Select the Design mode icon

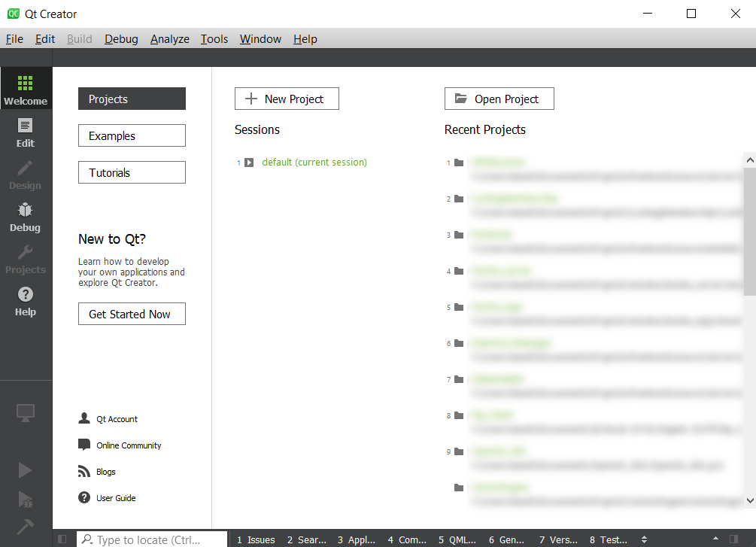point(26,175)
